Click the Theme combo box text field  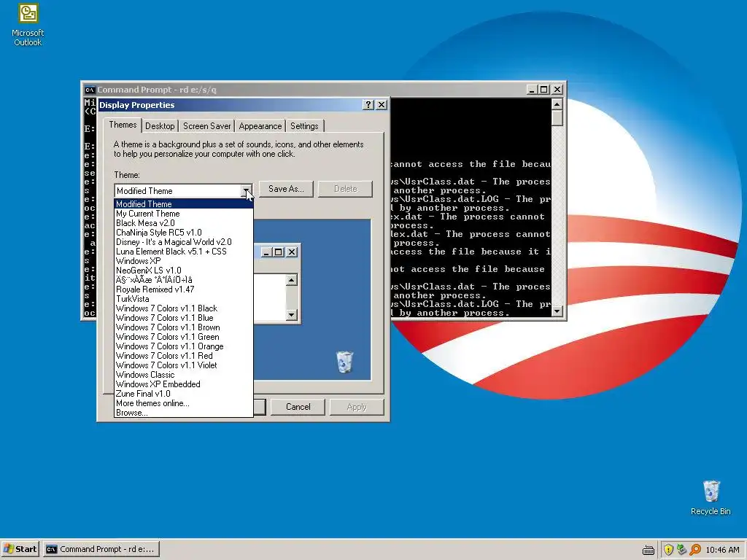click(178, 191)
